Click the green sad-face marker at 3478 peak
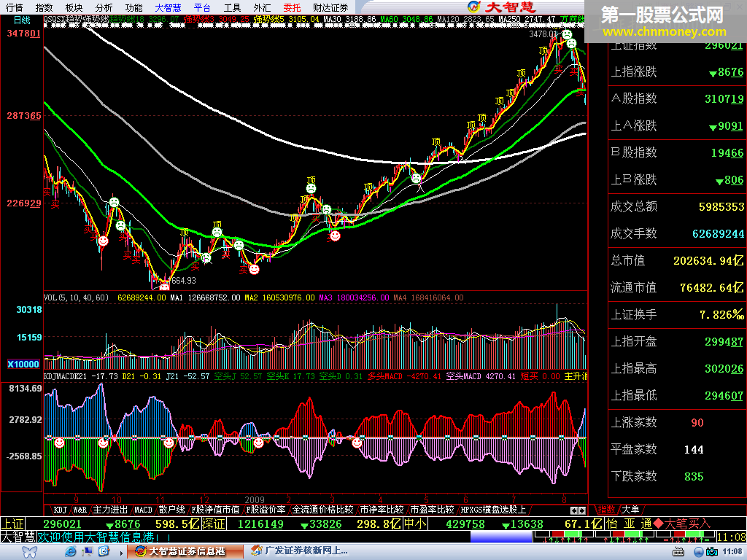Viewport: 747px width, 560px height. coord(567,34)
